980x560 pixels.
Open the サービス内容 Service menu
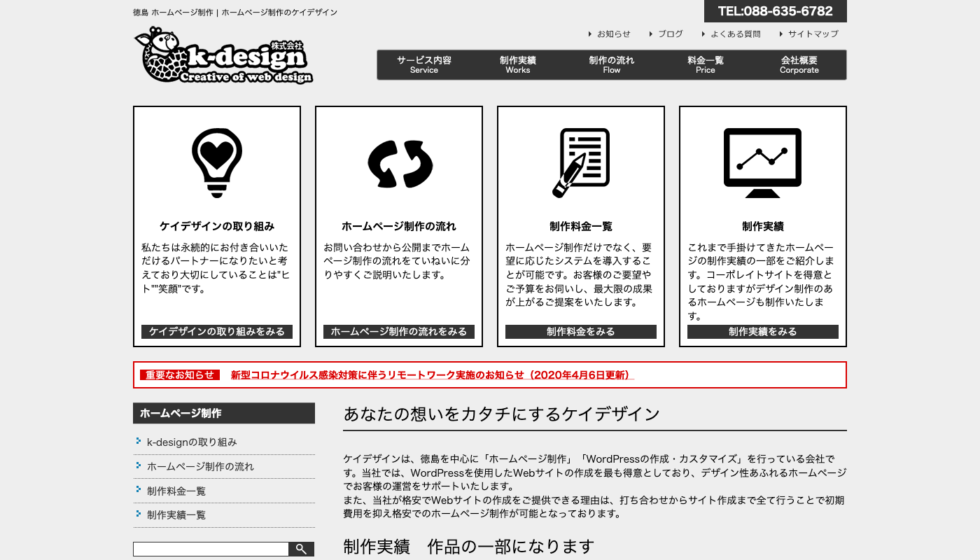click(x=424, y=64)
